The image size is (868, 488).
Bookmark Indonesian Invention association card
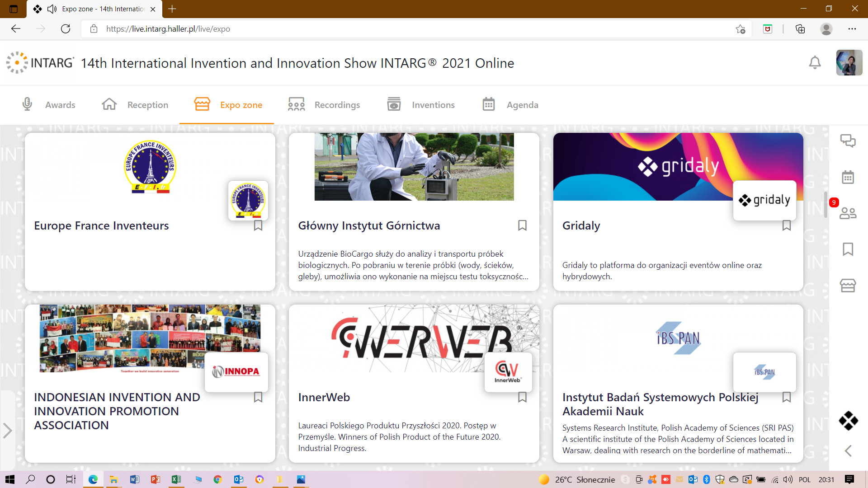258,397
